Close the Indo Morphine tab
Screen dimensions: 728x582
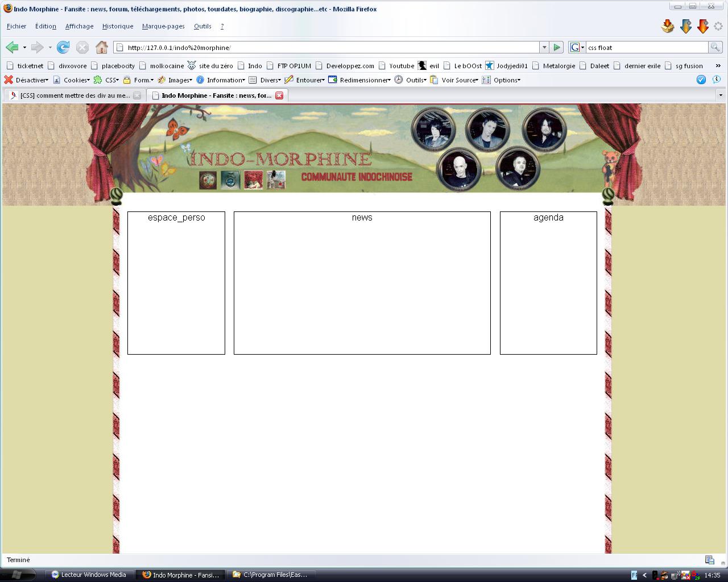(279, 95)
